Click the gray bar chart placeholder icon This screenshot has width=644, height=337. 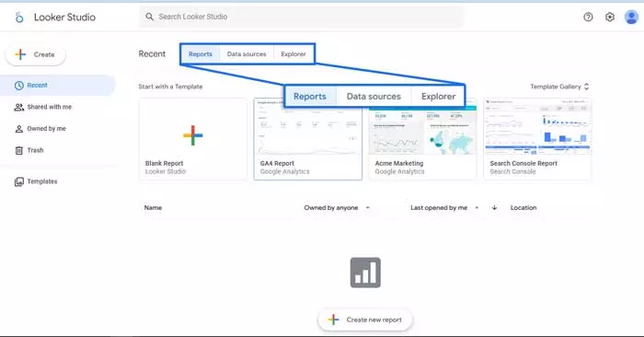click(x=365, y=273)
